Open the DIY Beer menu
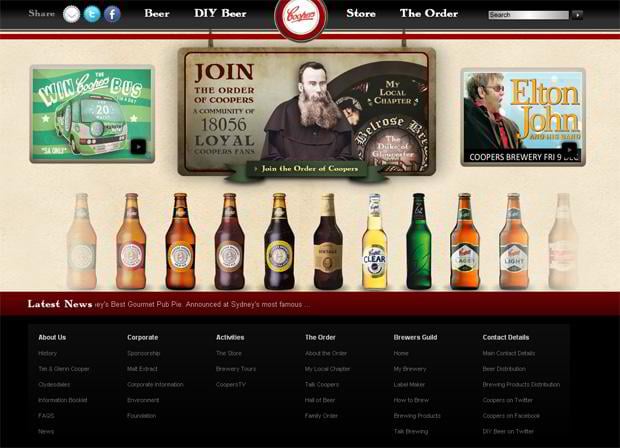This screenshot has height=448, width=620. 220,14
